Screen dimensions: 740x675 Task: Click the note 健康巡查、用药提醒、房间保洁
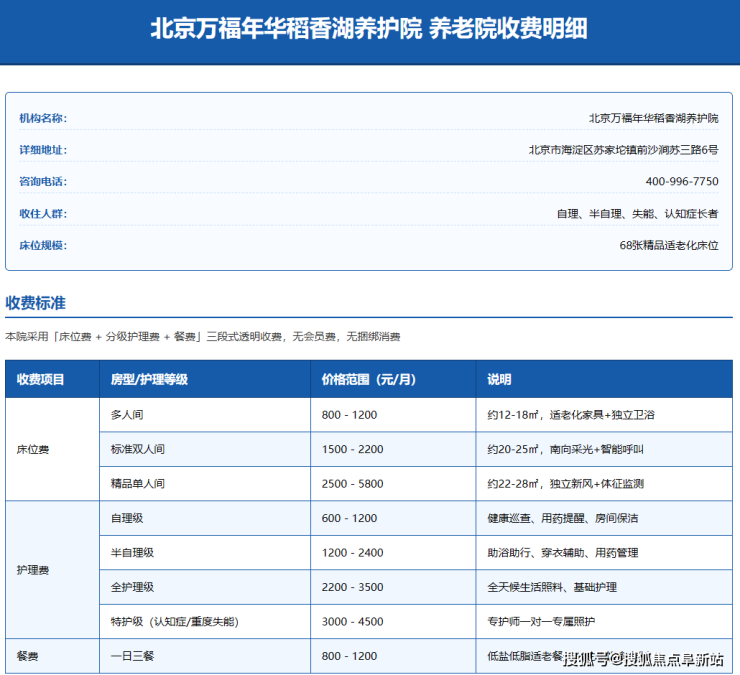pos(563,518)
